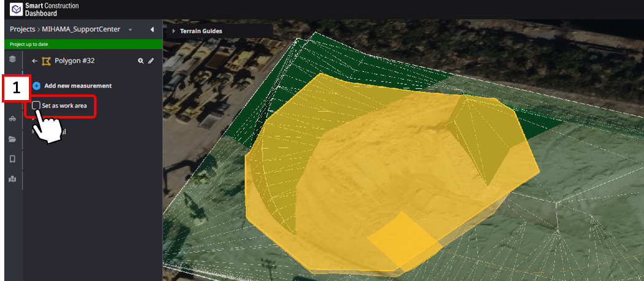644x281 pixels.
Task: Edit Polygon #32 with the pencil icon
Action: tap(151, 61)
